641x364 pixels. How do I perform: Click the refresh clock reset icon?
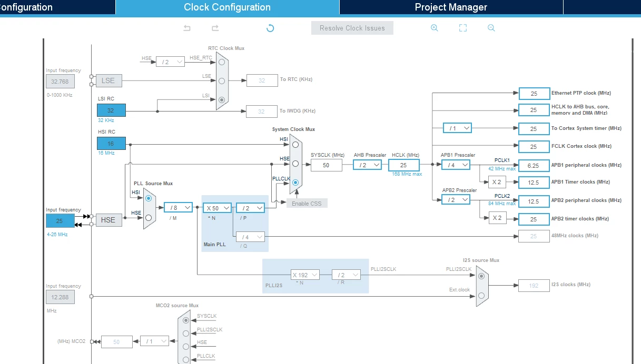point(270,28)
